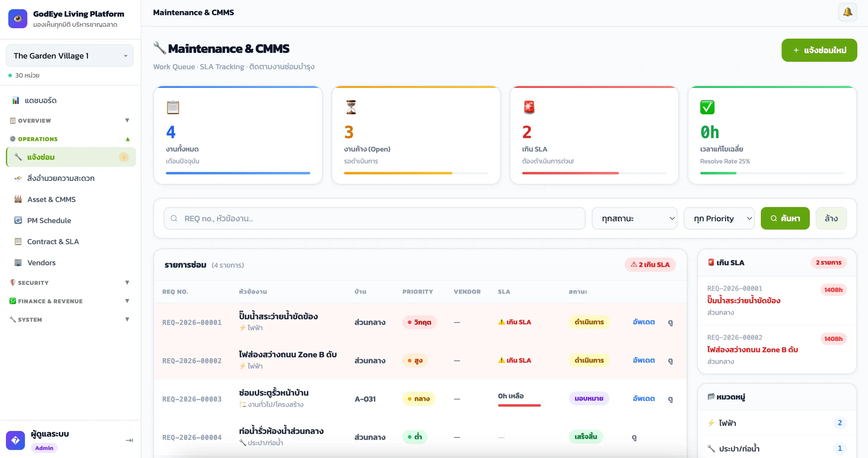Image resolution: width=868 pixels, height=458 pixels.
Task: View details icon for REQ-2026-00004
Action: click(634, 438)
